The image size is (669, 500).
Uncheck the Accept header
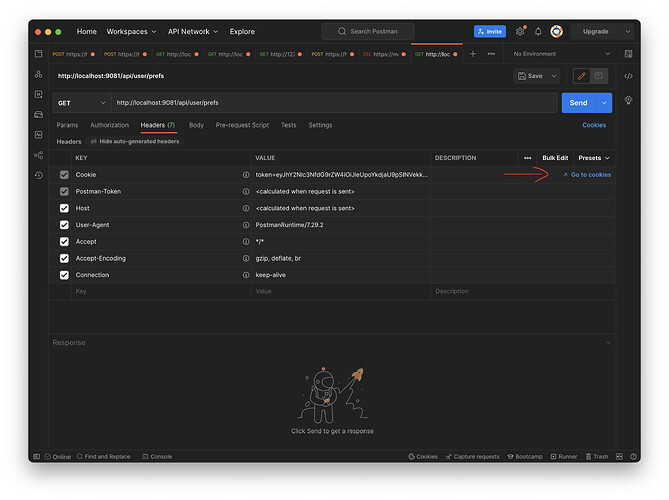(64, 241)
